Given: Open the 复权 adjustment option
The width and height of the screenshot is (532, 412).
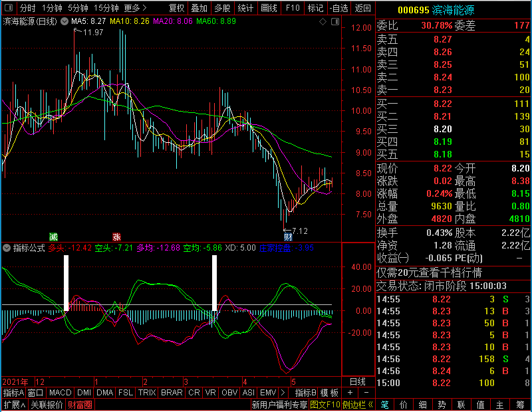Looking at the screenshot, I should tap(176, 8).
